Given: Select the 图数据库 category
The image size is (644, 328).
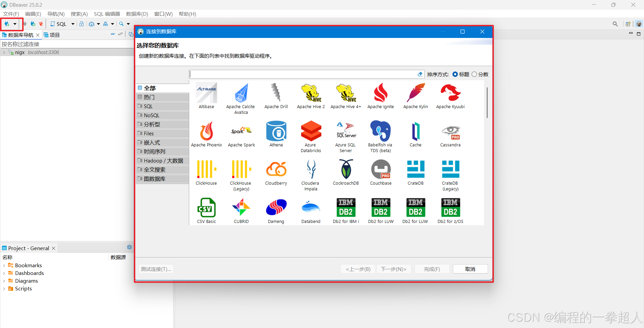Looking at the screenshot, I should [x=163, y=179].
